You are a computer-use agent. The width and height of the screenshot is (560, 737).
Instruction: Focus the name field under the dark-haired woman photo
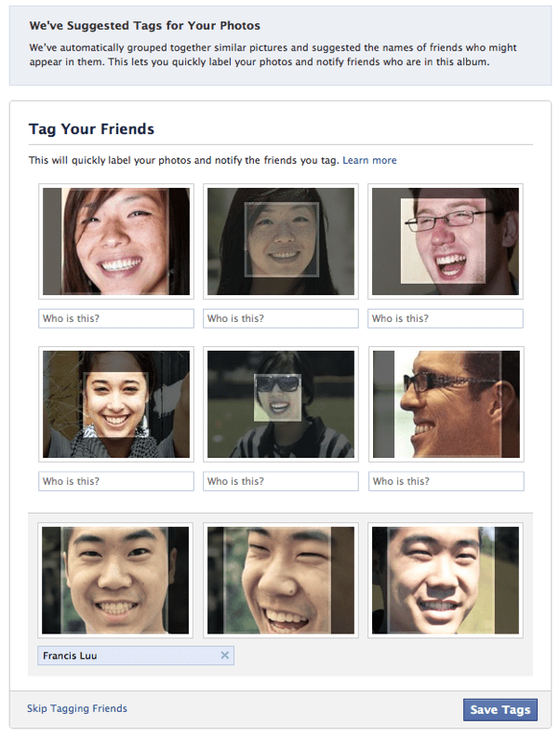(281, 318)
